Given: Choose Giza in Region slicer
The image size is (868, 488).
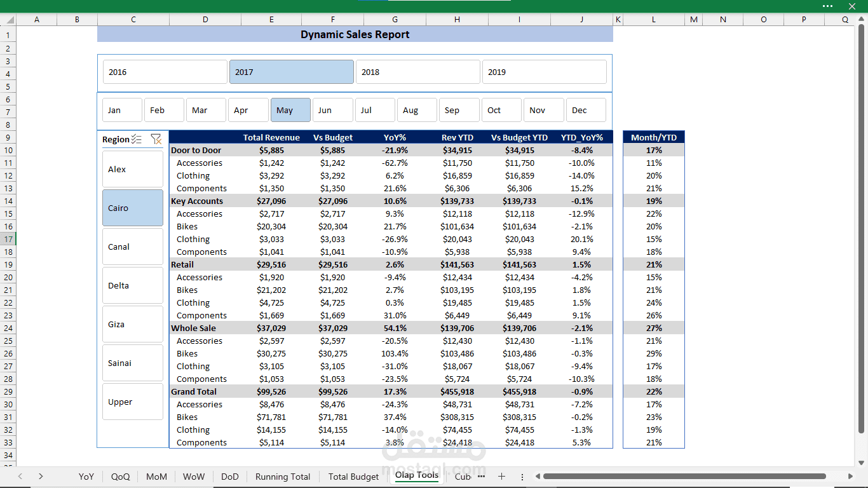Looking at the screenshot, I should tap(133, 324).
